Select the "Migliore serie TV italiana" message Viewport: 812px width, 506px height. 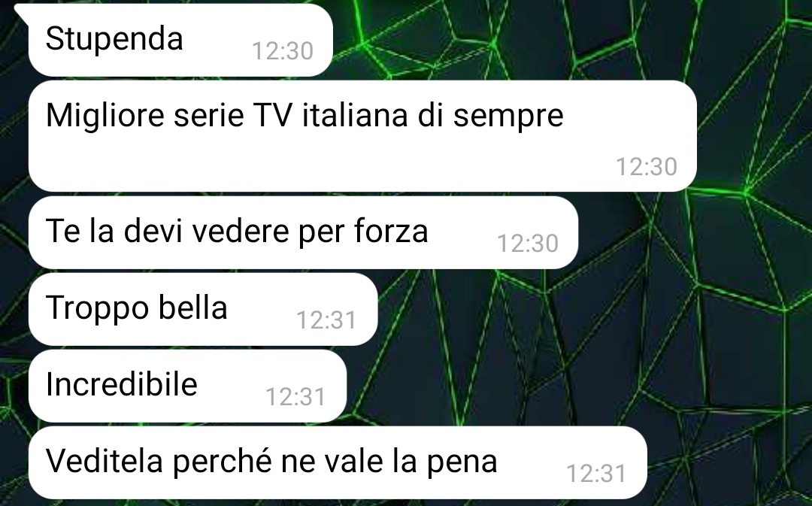coord(362,135)
